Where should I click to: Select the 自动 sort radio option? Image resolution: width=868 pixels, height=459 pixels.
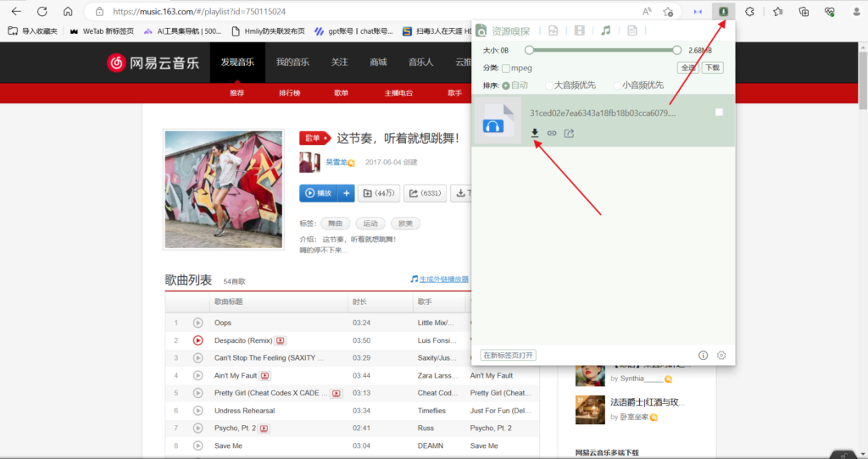(505, 86)
